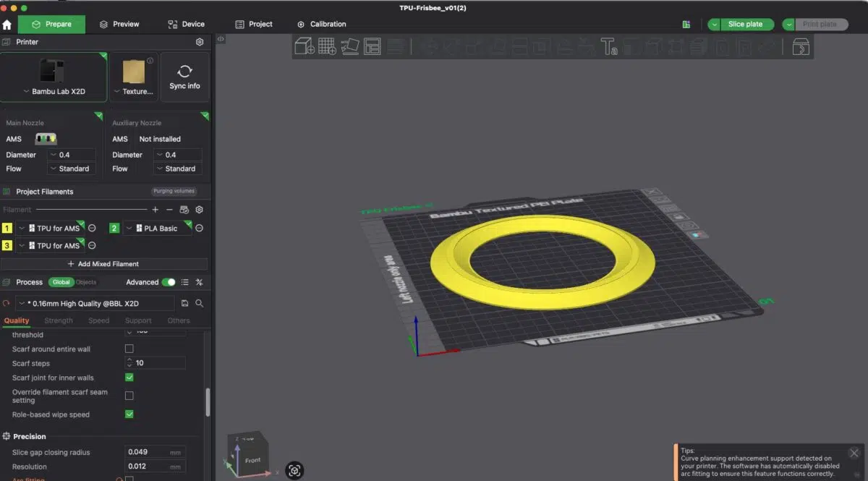Image resolution: width=868 pixels, height=481 pixels.
Task: Click filament 2 green color swatch
Action: (x=114, y=228)
